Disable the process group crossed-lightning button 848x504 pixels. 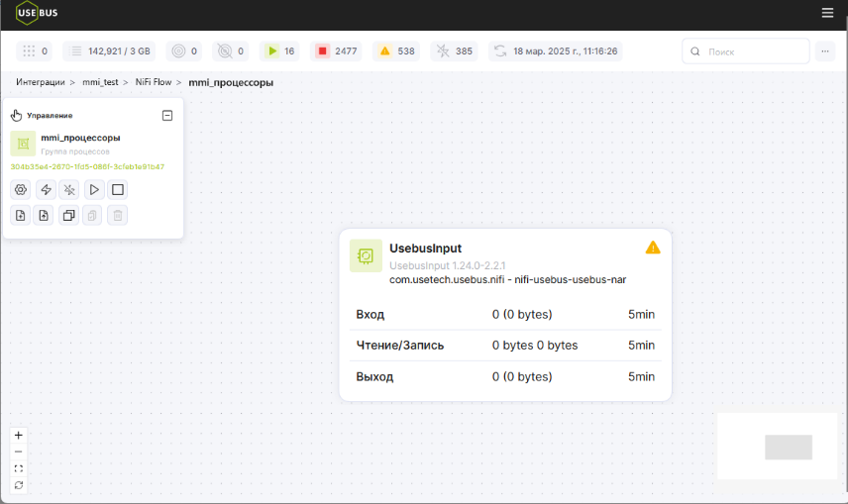click(x=69, y=190)
